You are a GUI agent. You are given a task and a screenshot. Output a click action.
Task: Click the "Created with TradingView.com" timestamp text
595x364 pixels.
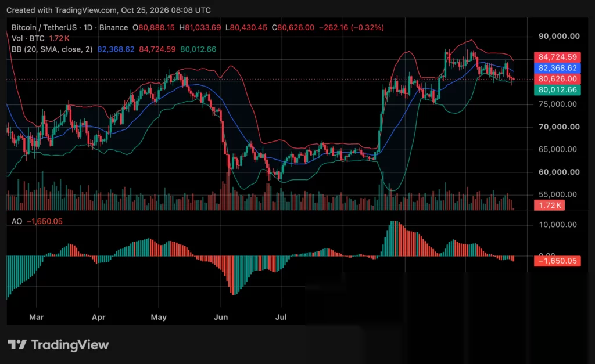pos(109,10)
